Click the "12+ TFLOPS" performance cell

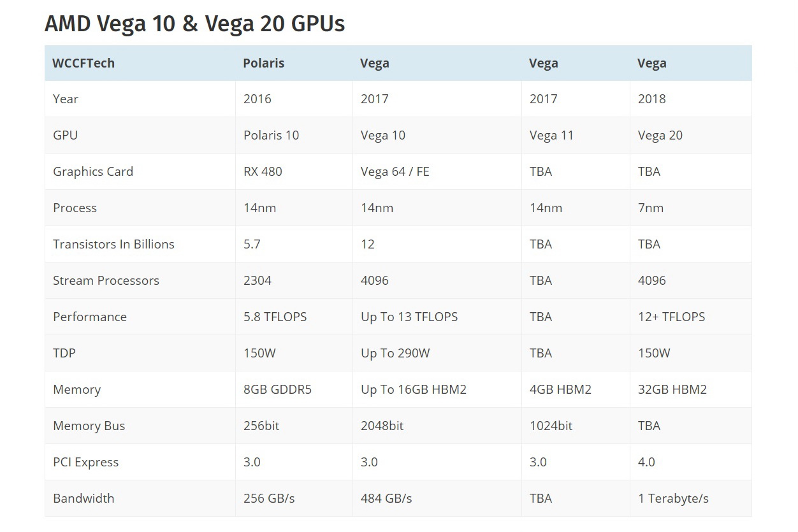point(671,317)
